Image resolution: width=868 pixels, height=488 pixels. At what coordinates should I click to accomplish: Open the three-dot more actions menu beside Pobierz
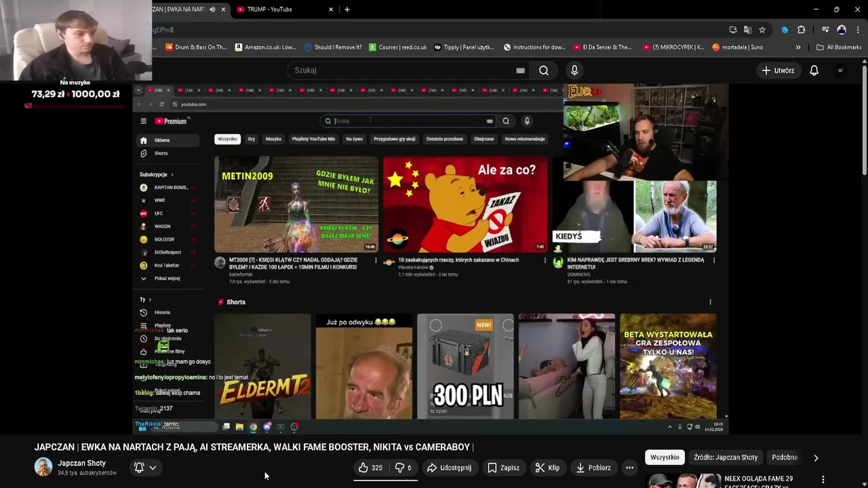(x=629, y=468)
